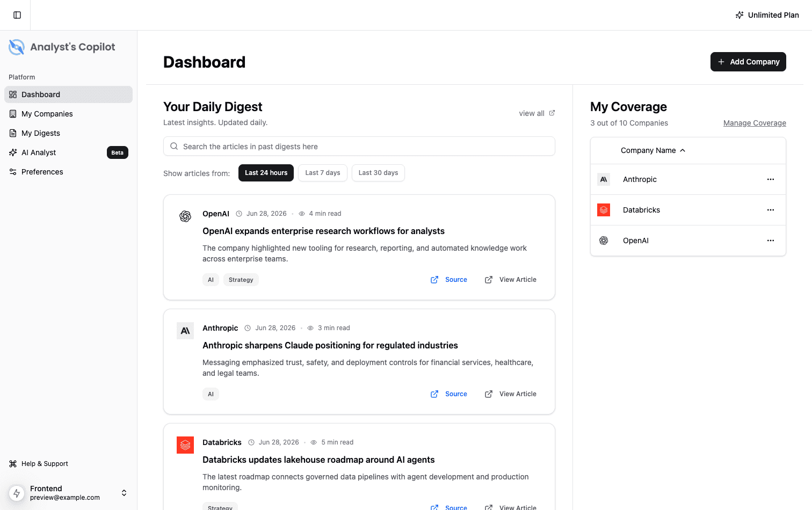Click the Add Company button
Image resolution: width=812 pixels, height=510 pixels.
pyautogui.click(x=748, y=62)
